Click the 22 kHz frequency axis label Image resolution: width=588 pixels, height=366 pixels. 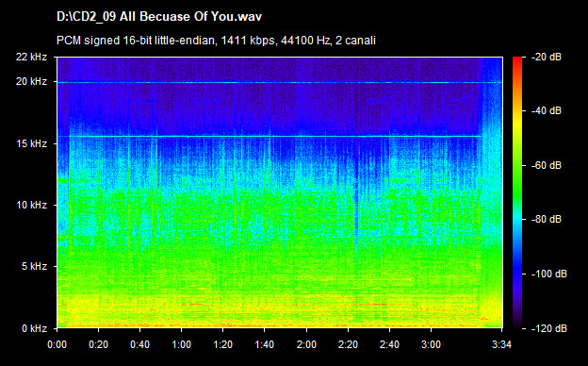point(31,57)
